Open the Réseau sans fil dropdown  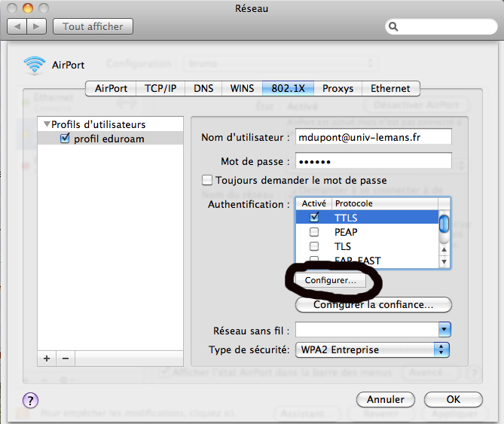pyautogui.click(x=444, y=330)
